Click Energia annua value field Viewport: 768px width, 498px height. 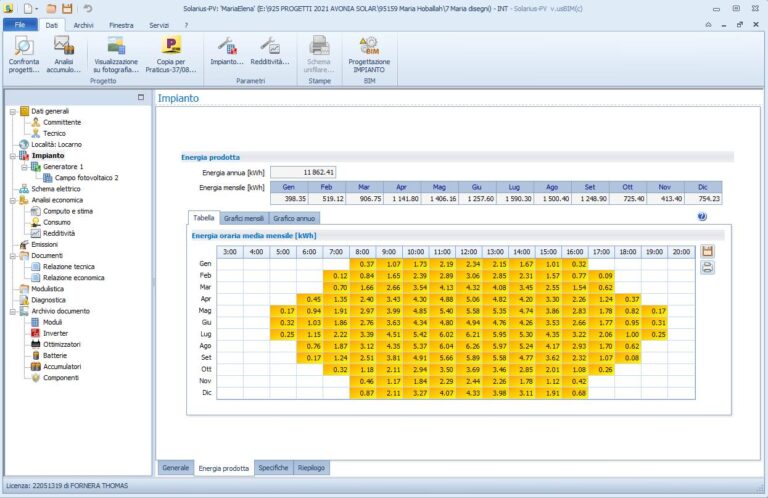(x=303, y=172)
